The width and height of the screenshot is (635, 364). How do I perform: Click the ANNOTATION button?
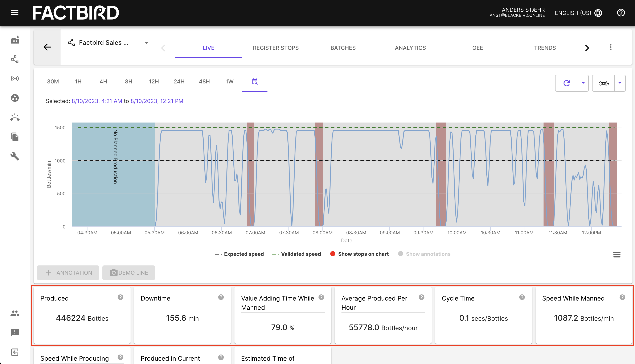68,273
